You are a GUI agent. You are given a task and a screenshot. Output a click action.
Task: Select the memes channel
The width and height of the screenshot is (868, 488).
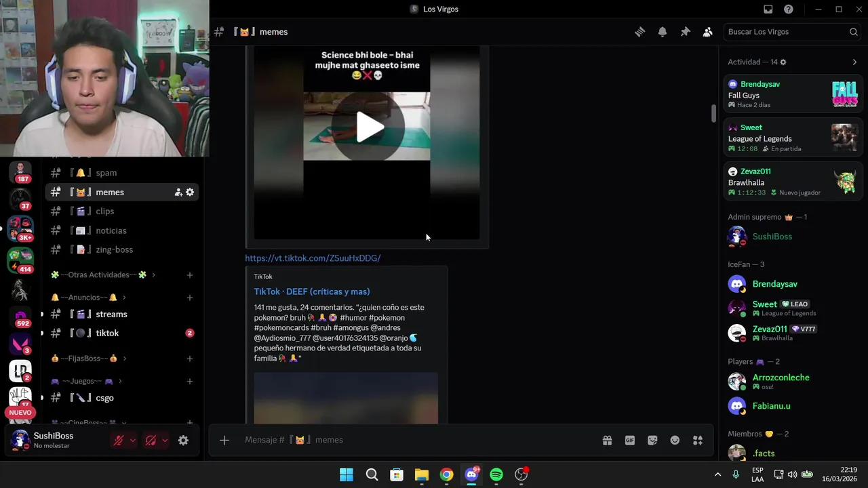pos(122,192)
